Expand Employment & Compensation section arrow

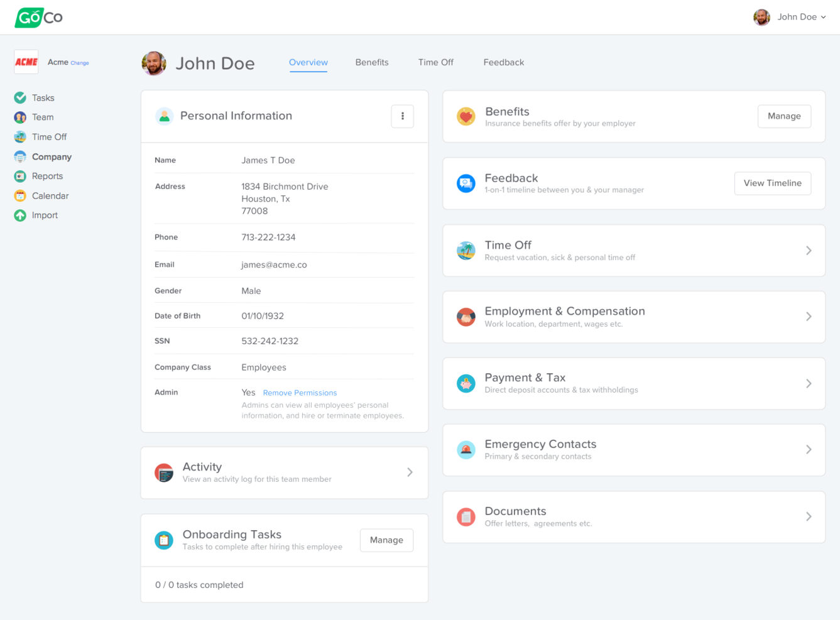(x=809, y=317)
